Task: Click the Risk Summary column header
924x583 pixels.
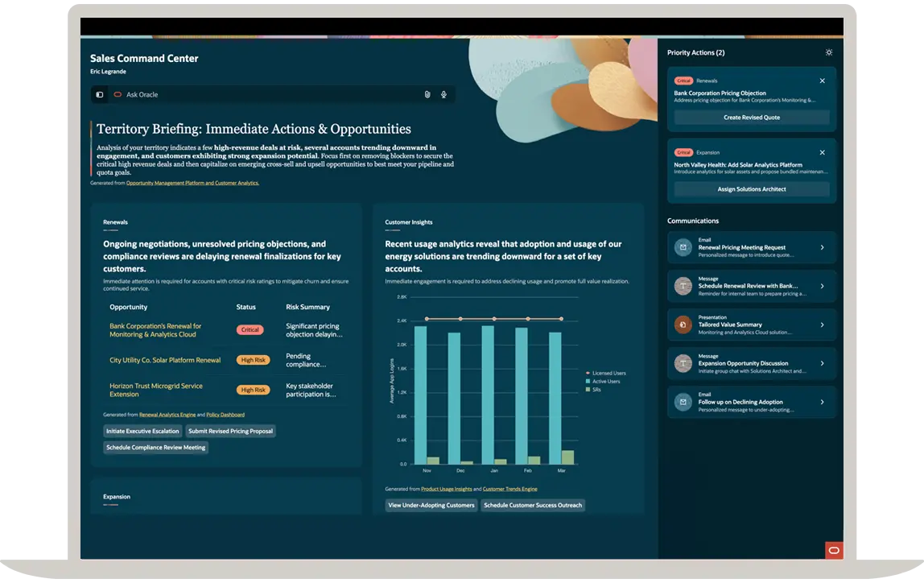Action: coord(307,307)
